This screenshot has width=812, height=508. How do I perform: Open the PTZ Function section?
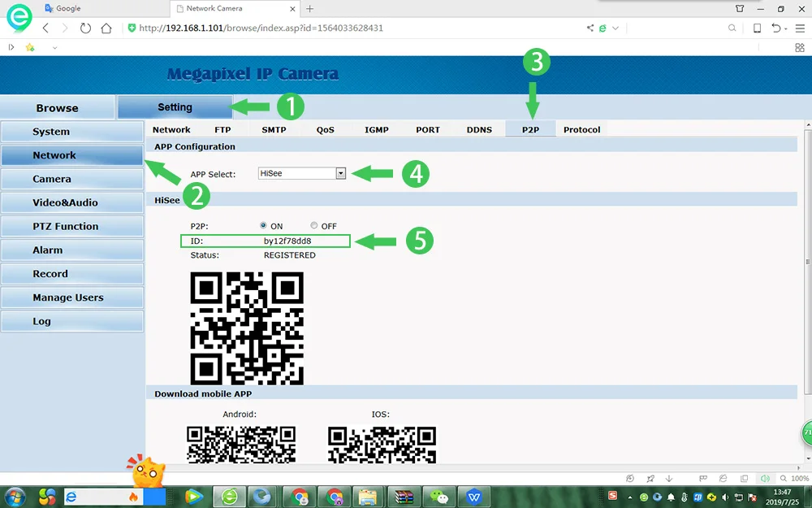(x=72, y=227)
